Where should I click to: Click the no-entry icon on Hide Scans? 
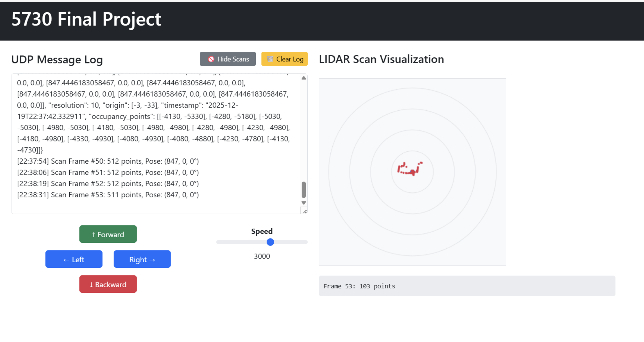(x=211, y=59)
